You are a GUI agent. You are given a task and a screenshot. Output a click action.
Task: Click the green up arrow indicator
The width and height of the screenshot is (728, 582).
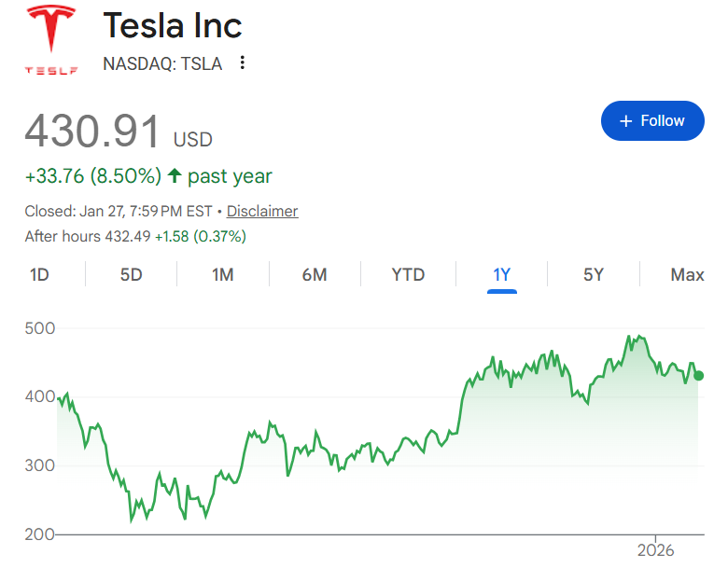[174, 175]
